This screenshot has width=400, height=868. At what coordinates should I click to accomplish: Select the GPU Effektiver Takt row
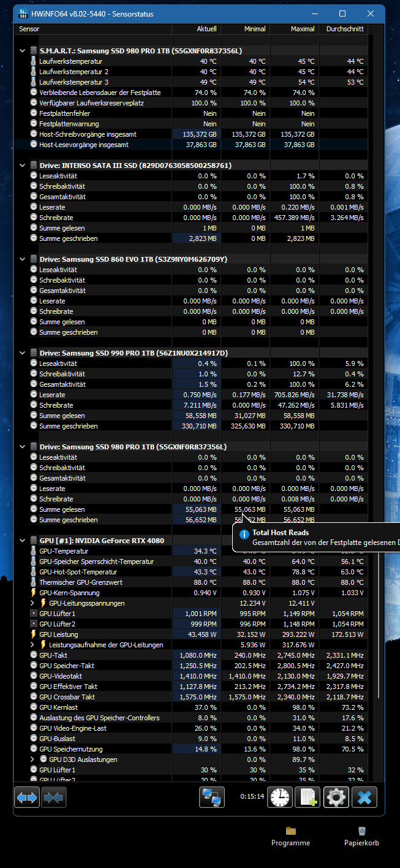(x=191, y=687)
